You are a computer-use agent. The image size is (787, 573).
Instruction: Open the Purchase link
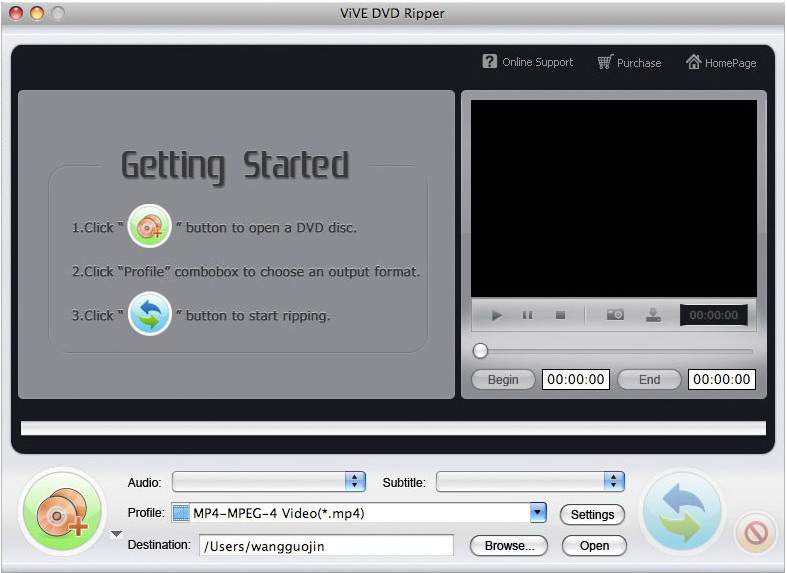[639, 63]
